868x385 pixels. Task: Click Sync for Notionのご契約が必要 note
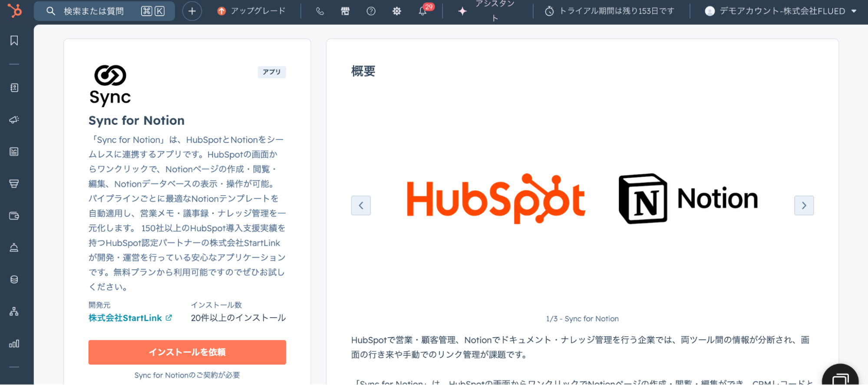(x=187, y=375)
